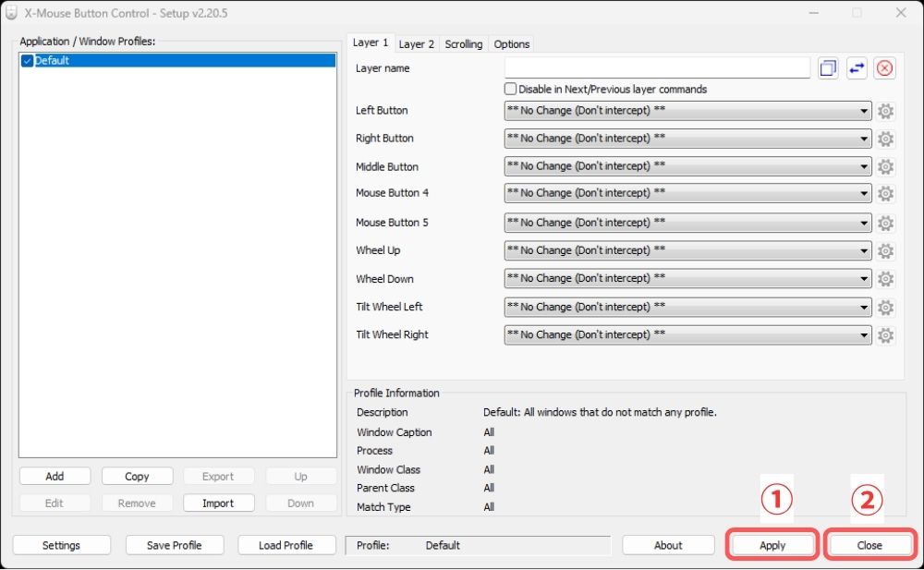Image resolution: width=924 pixels, height=570 pixels.
Task: Click the Down button
Action: [300, 503]
